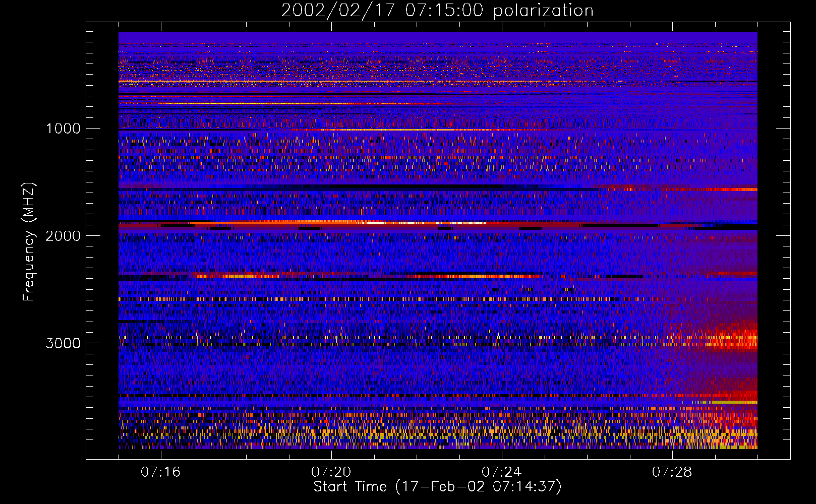Click the 2000 frequency tick label
Image resolution: width=816 pixels, height=504 pixels.
click(x=63, y=236)
